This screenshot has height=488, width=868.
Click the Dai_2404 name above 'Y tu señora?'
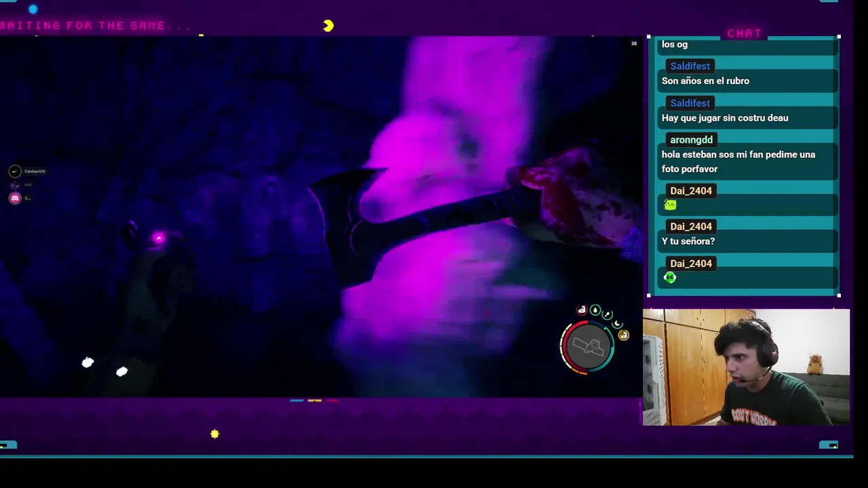click(x=691, y=226)
